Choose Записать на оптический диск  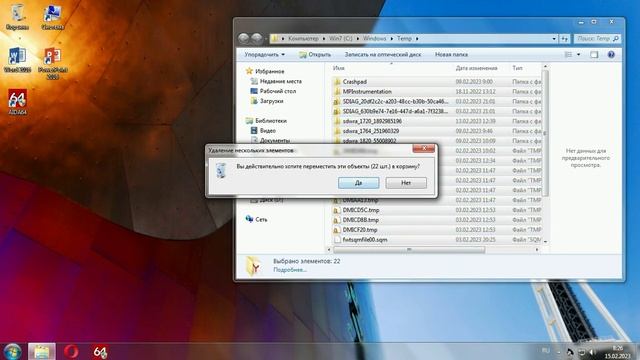pyautogui.click(x=382, y=54)
